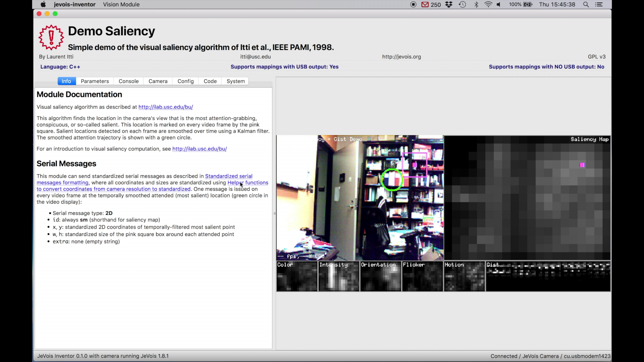Click the yellow minimize window button
This screenshot has width=644, height=362.
pyautogui.click(x=47, y=14)
